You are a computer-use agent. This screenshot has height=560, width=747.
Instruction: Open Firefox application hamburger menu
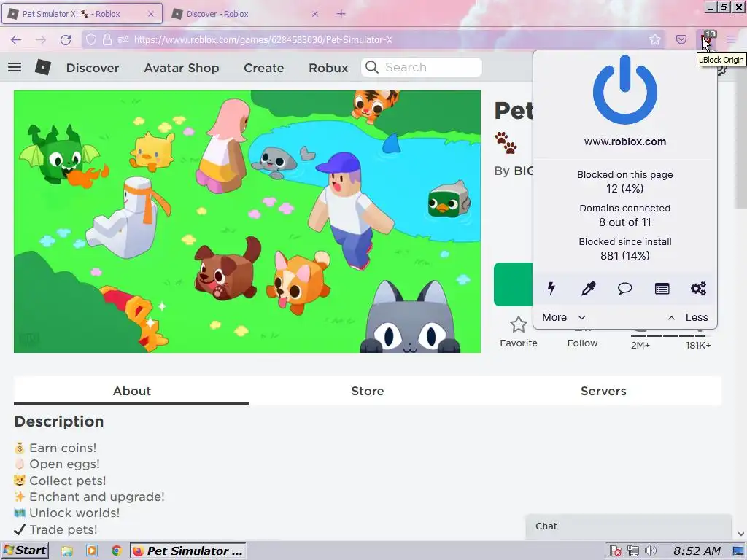(x=731, y=39)
